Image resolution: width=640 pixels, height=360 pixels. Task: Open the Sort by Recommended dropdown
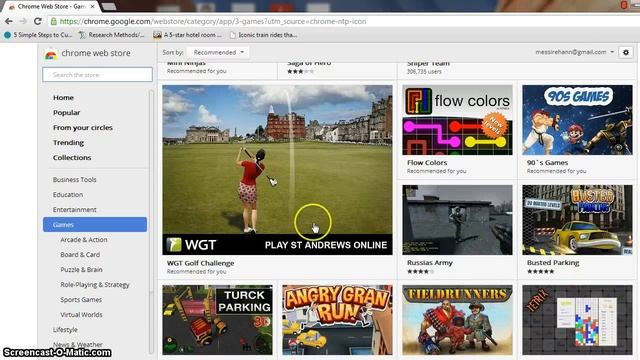tap(218, 52)
